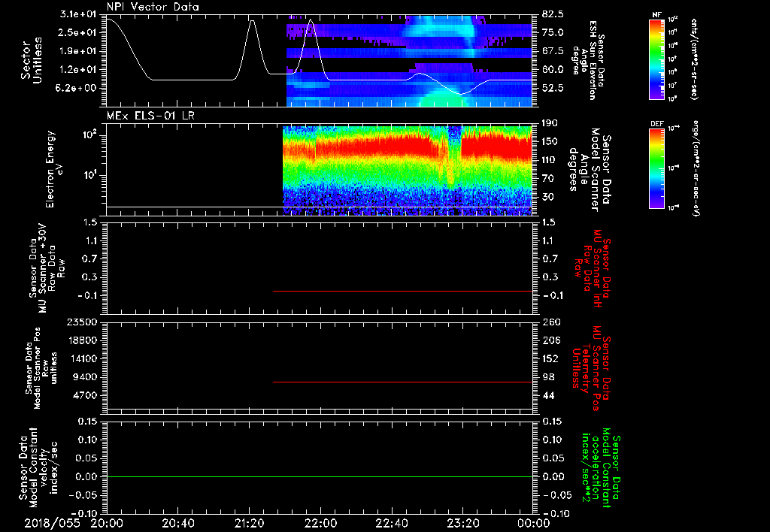Click the NF color scale bar
Screen dimensions: 770x532
(x=657, y=59)
